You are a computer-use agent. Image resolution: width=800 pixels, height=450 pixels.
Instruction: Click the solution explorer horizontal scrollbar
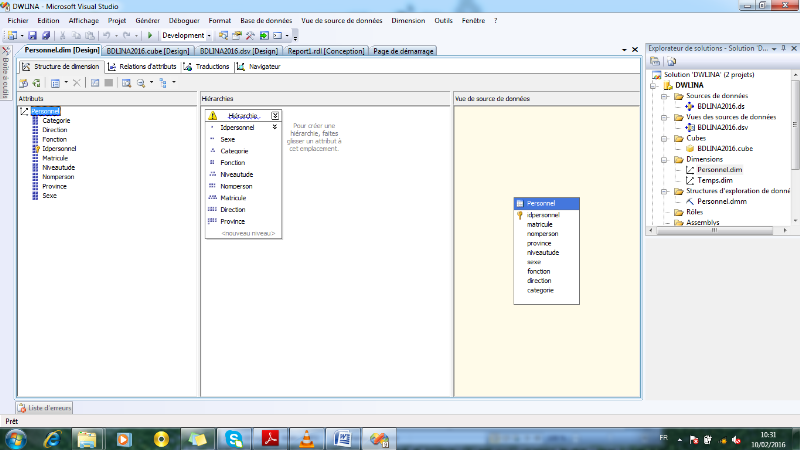(x=715, y=228)
